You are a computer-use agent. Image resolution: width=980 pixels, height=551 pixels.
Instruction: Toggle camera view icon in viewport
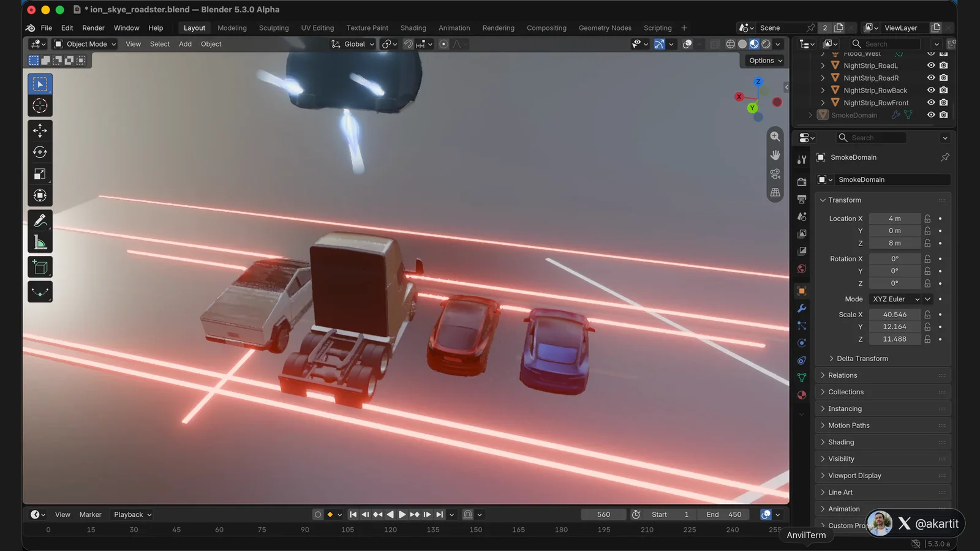tap(775, 174)
